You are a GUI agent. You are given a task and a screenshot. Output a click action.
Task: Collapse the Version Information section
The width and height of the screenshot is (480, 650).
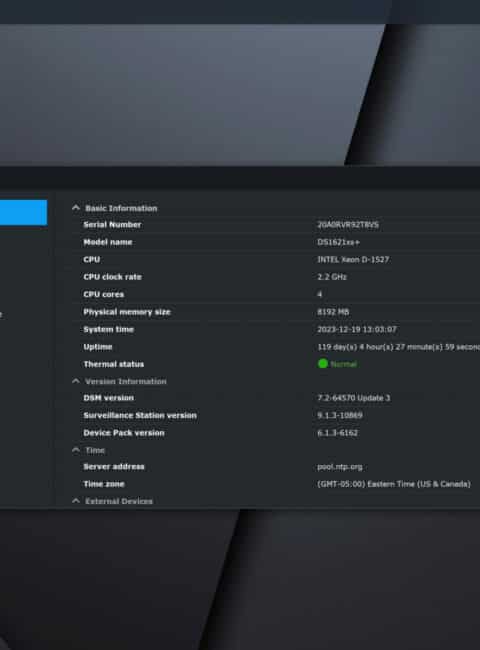point(76,381)
